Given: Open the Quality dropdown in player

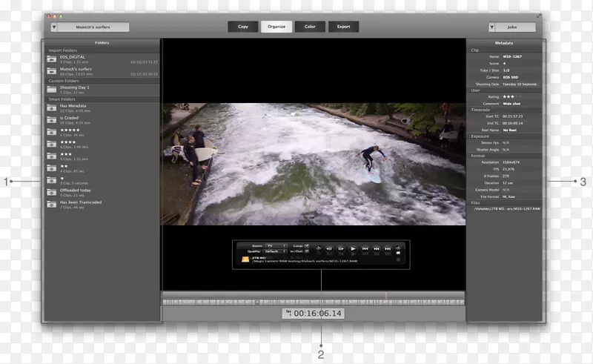Looking at the screenshot, I should 276,252.
